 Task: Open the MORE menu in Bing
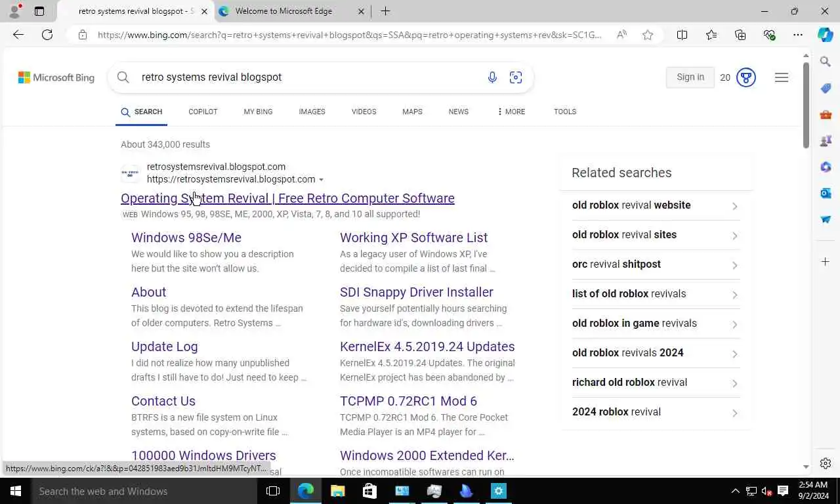tap(511, 112)
